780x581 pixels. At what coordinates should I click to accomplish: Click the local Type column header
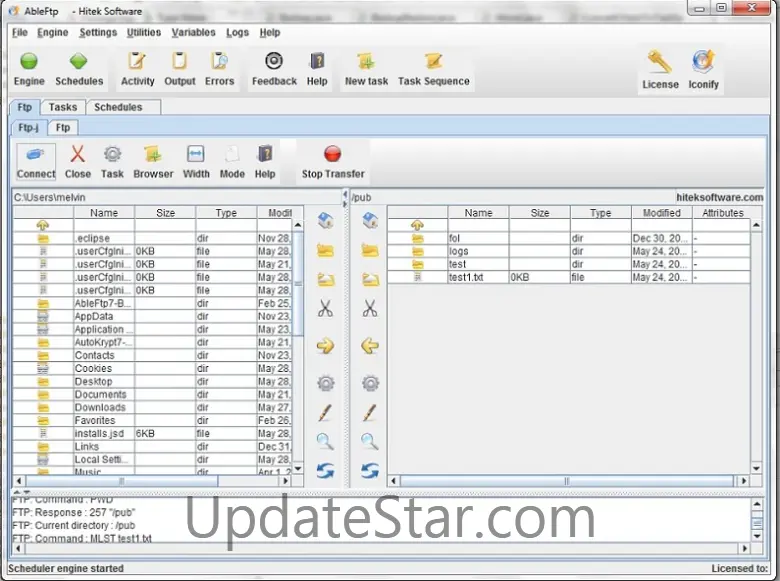click(x=226, y=213)
